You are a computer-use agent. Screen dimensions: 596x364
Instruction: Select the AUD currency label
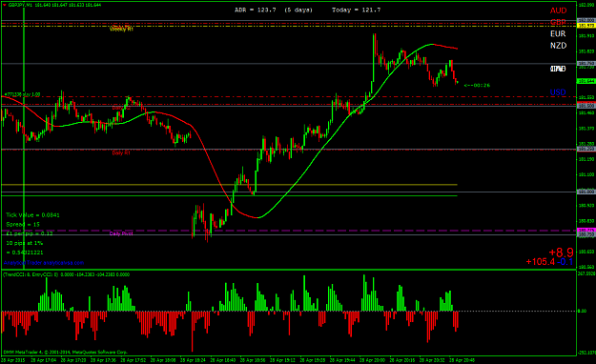click(x=558, y=10)
